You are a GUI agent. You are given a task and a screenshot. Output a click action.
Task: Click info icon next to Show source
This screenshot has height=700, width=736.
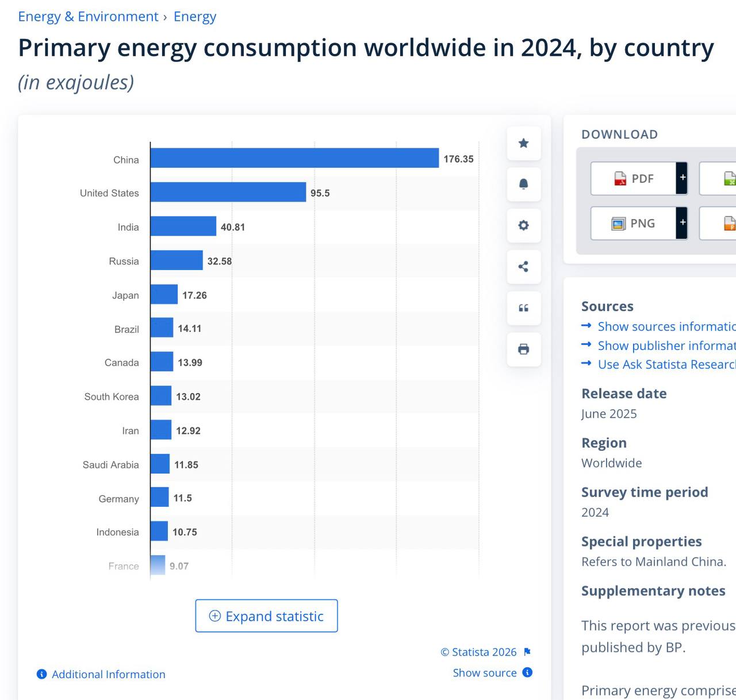coord(527,672)
